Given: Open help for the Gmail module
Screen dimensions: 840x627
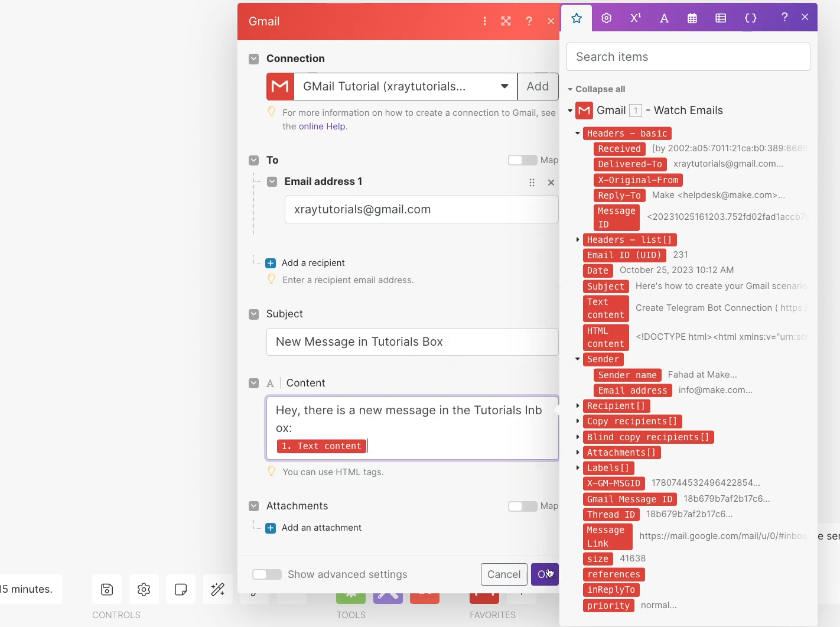Looking at the screenshot, I should pos(529,21).
